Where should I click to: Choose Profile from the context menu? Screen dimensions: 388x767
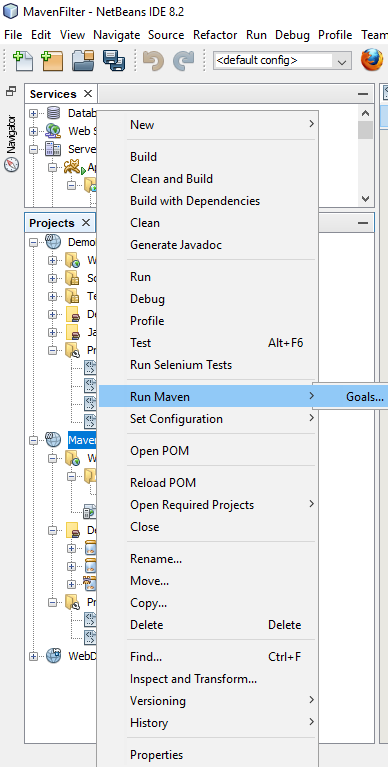(x=208, y=321)
